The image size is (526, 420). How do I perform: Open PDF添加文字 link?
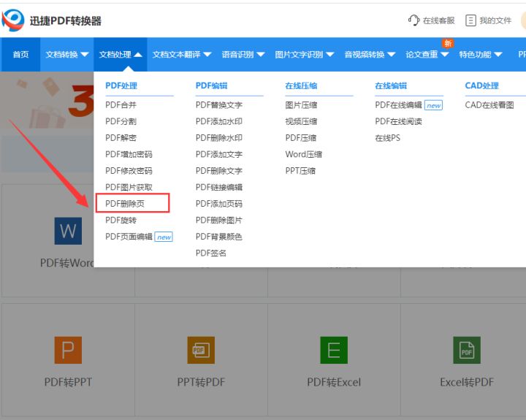[x=219, y=154]
